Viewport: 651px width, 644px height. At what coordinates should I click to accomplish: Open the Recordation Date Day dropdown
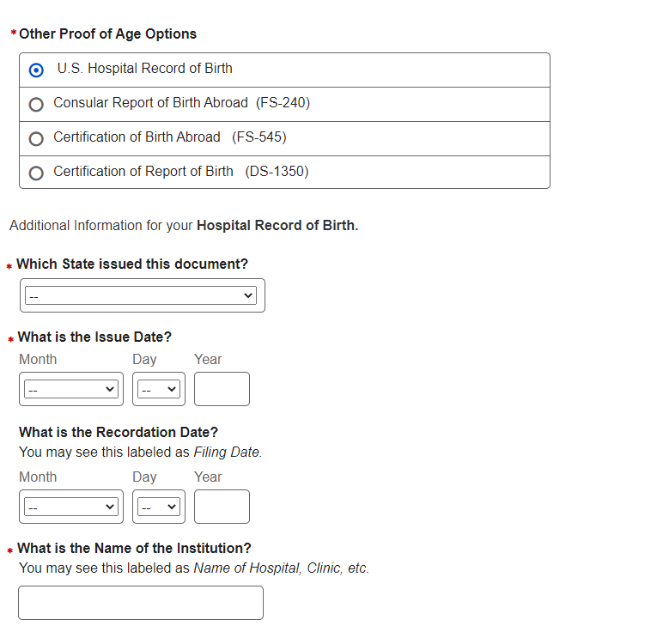pyautogui.click(x=159, y=507)
